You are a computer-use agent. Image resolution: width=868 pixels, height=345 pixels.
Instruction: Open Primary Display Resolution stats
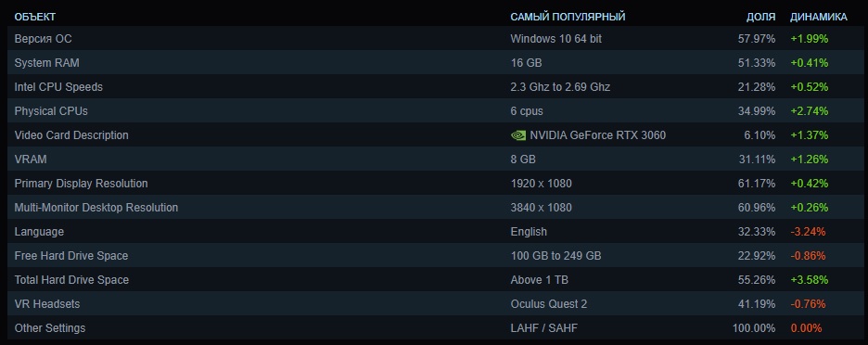tap(434, 184)
